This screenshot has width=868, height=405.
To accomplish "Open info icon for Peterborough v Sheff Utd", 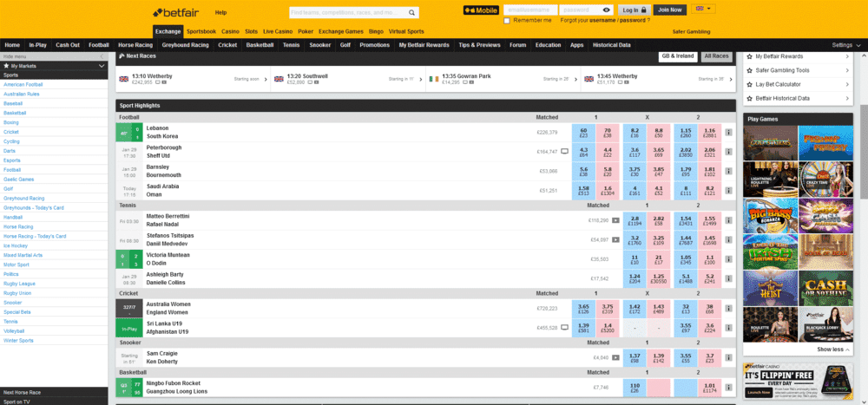I will [728, 152].
